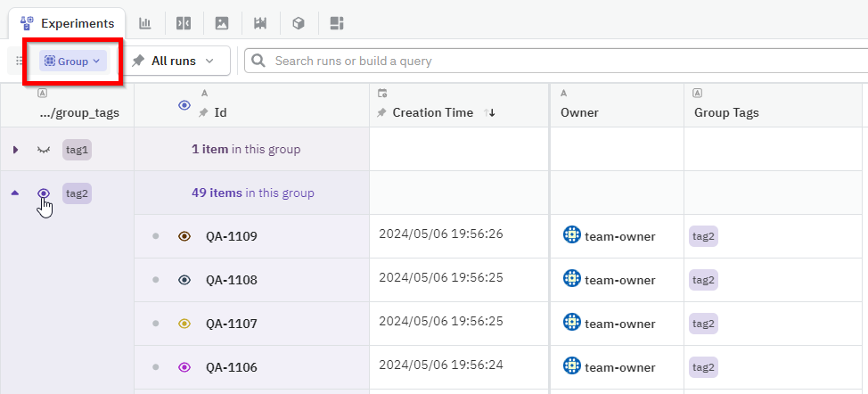Show the hidden tag1 group runs

click(x=43, y=150)
